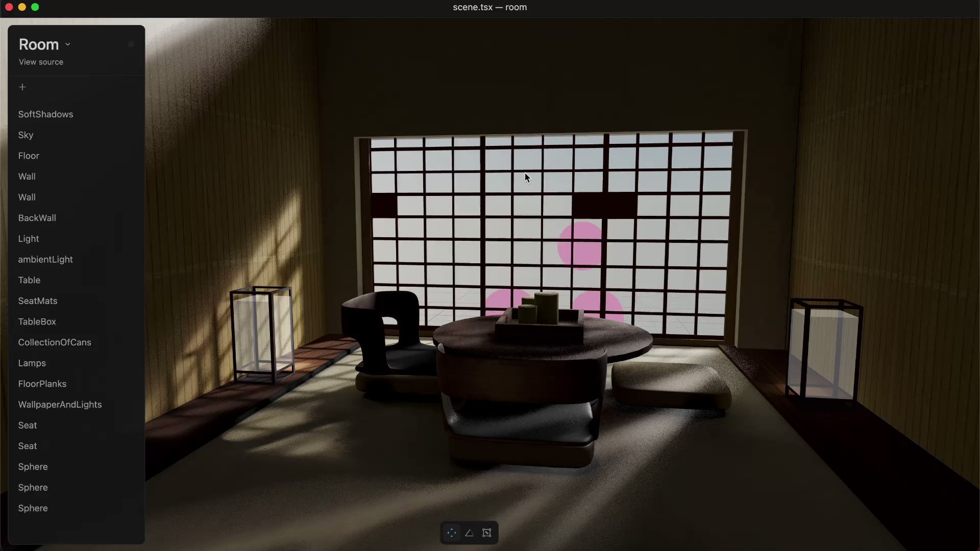Select the Sphere scene element
Image resolution: width=980 pixels, height=551 pixels.
(32, 467)
